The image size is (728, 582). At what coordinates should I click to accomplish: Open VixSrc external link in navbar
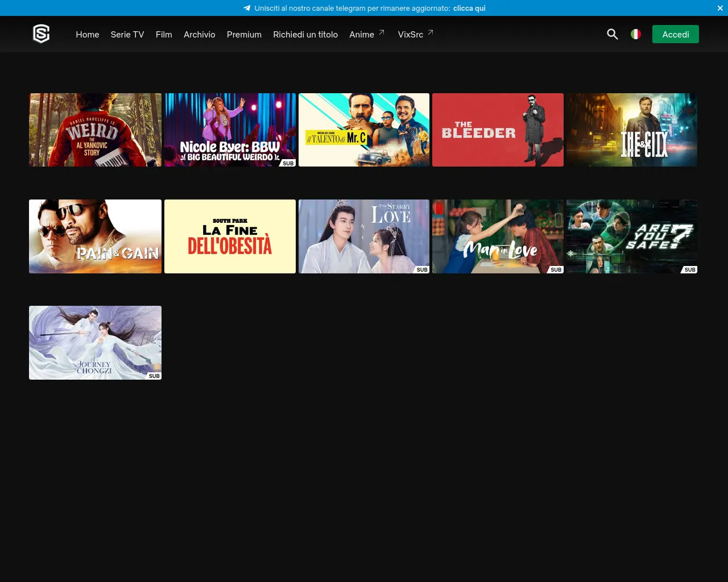[415, 34]
